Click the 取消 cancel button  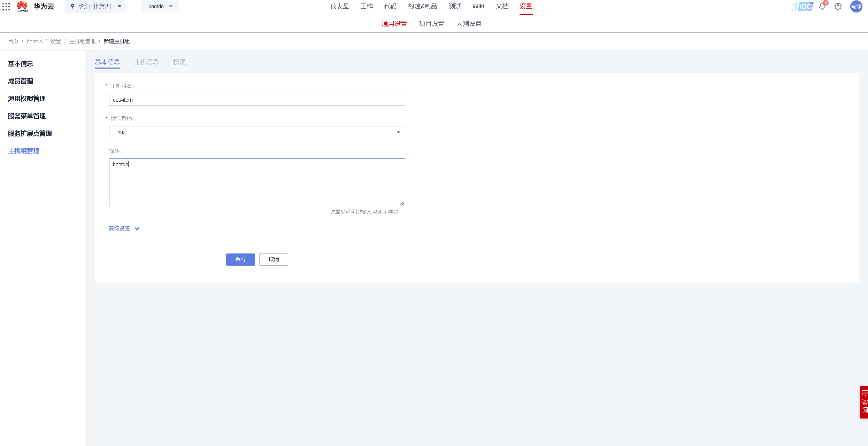[x=274, y=259]
